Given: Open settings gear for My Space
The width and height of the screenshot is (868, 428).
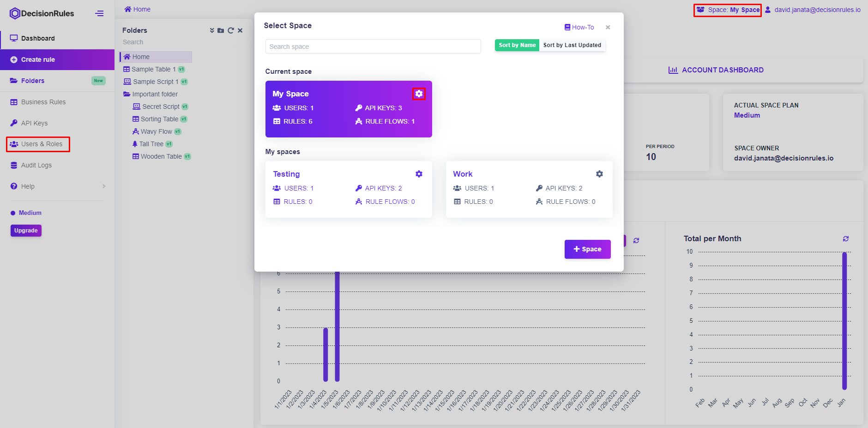Looking at the screenshot, I should coord(419,94).
